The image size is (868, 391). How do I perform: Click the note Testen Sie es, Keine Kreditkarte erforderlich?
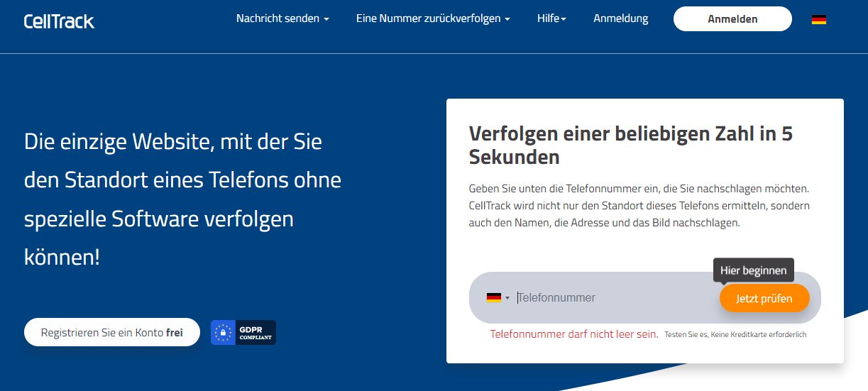(x=735, y=334)
